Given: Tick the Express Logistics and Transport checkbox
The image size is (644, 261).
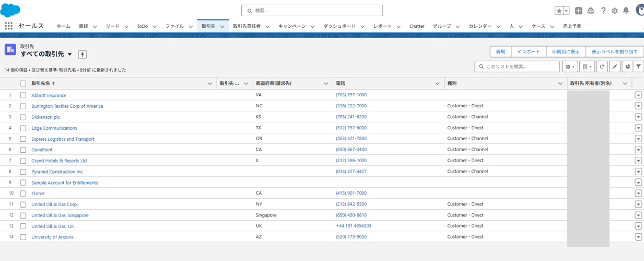Looking at the screenshot, I should coord(23,139).
